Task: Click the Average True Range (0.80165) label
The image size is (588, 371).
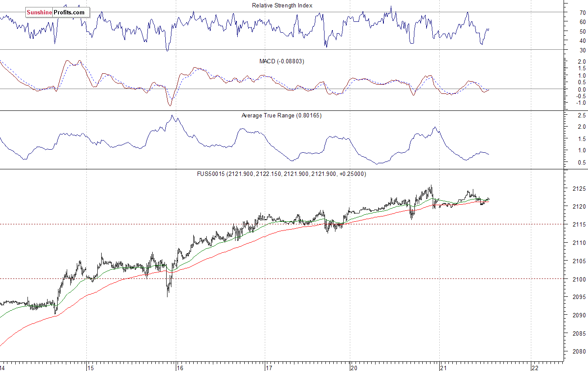Action: 281,116
